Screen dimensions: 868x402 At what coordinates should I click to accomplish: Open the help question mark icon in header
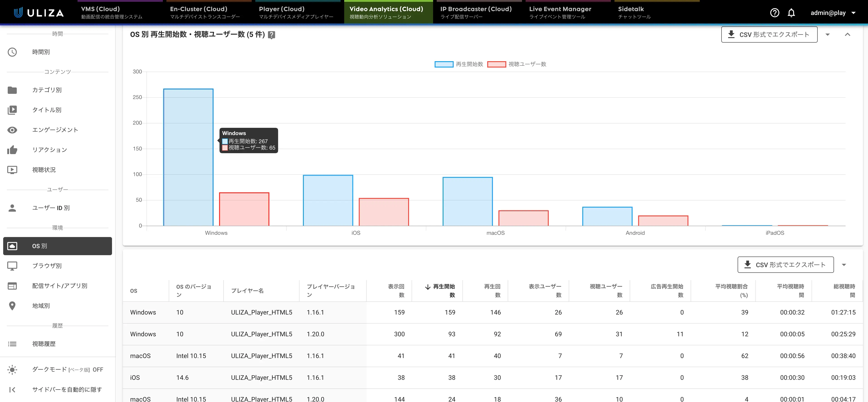[x=774, y=13]
